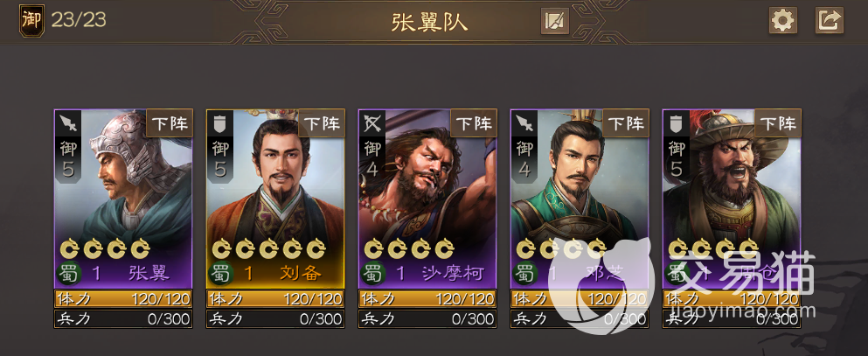The width and height of the screenshot is (868, 356).
Task: Open the settings gear icon
Action: click(782, 21)
